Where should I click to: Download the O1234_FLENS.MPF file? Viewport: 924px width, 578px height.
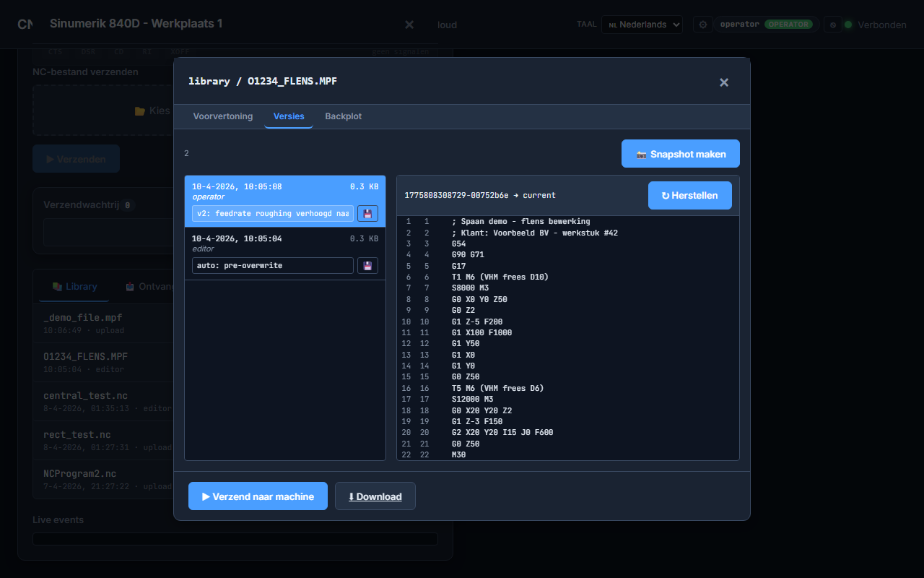click(375, 496)
